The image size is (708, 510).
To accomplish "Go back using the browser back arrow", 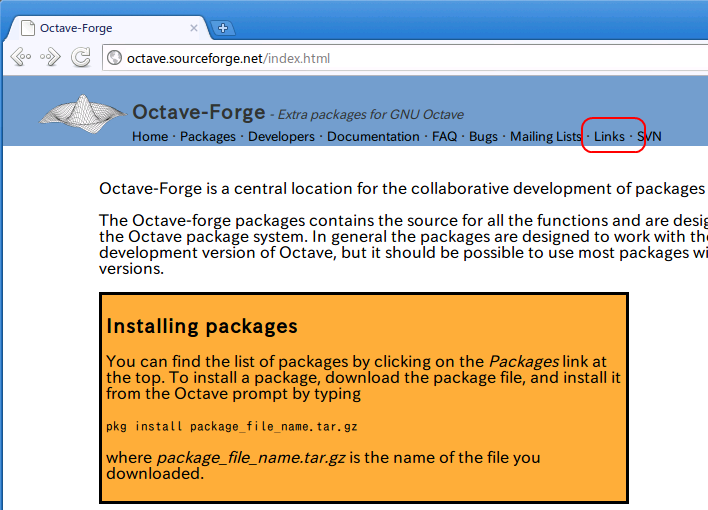I will pos(21,57).
